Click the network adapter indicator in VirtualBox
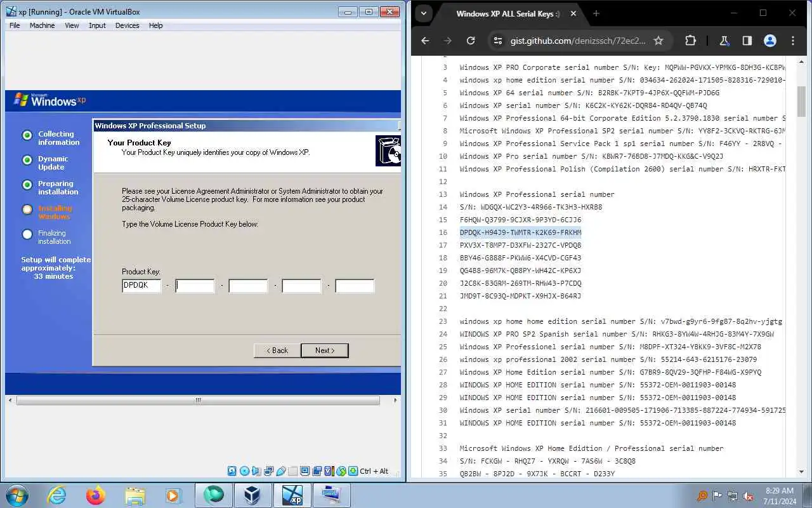Image resolution: width=812 pixels, height=508 pixels. [x=268, y=471]
